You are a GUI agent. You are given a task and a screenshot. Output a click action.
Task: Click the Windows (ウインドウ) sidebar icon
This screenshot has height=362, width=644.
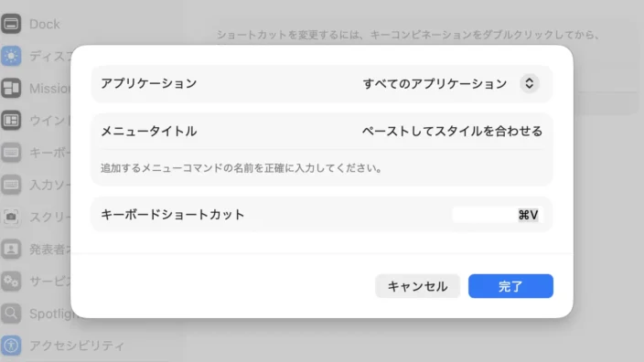[11, 121]
